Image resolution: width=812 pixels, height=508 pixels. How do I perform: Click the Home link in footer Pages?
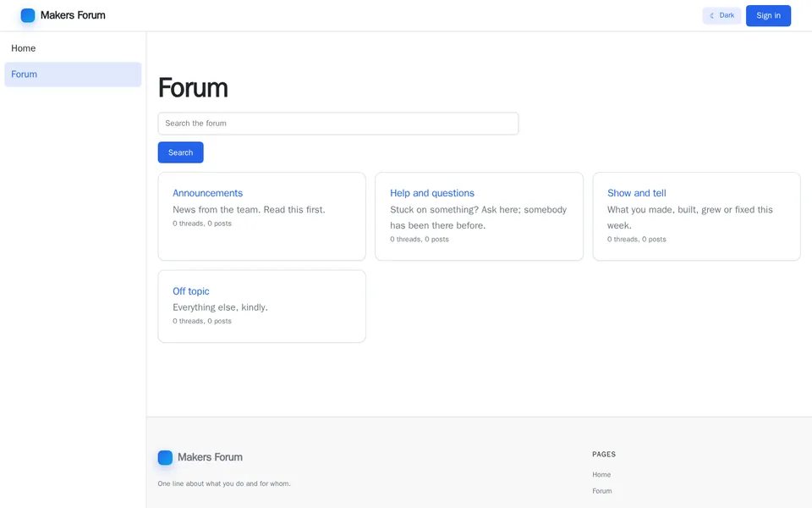tap(601, 474)
